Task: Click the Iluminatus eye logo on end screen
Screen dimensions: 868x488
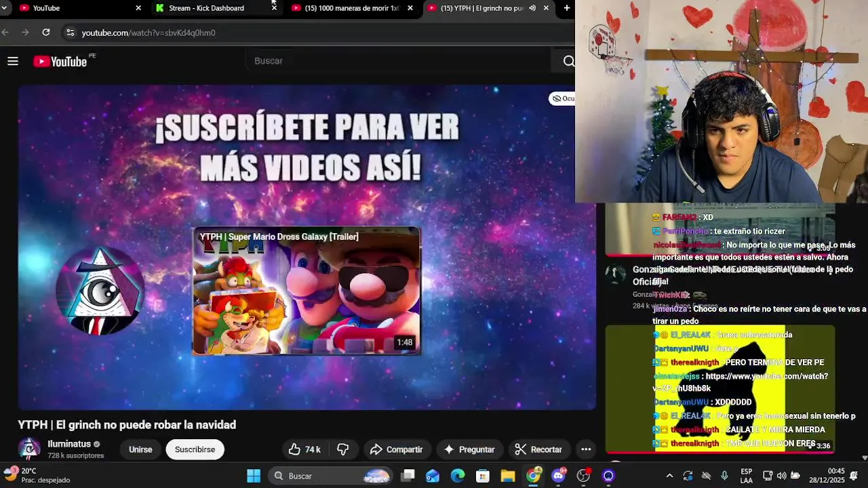Action: click(x=101, y=291)
